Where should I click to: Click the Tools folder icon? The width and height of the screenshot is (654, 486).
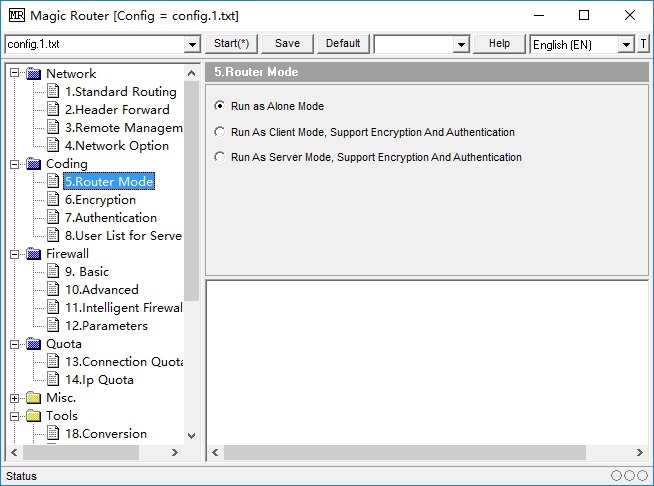(34, 416)
